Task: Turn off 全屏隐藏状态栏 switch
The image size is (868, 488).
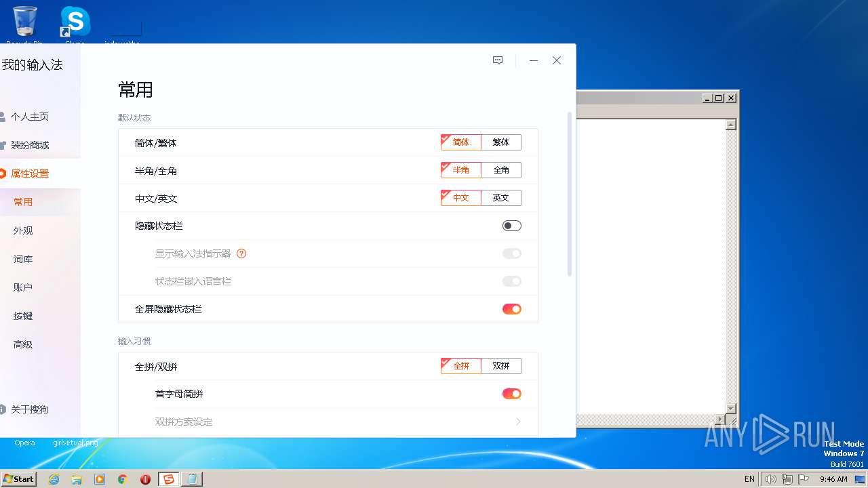Action: pyautogui.click(x=512, y=309)
